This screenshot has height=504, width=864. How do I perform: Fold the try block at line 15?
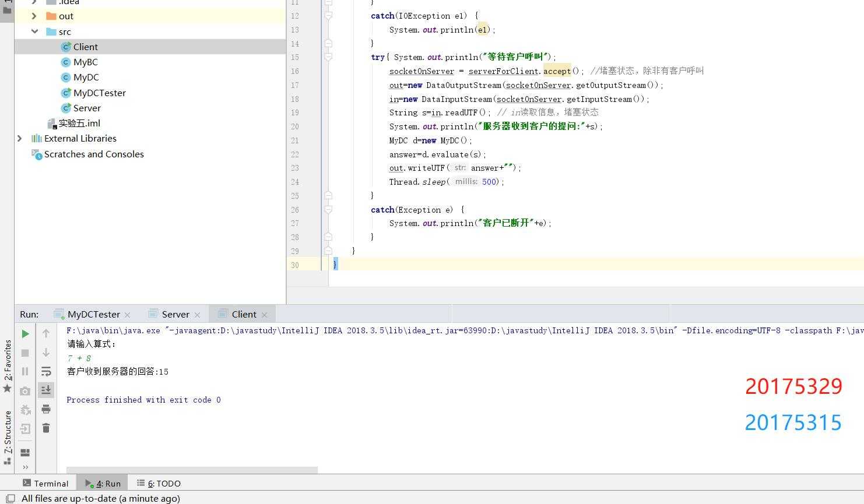click(328, 57)
